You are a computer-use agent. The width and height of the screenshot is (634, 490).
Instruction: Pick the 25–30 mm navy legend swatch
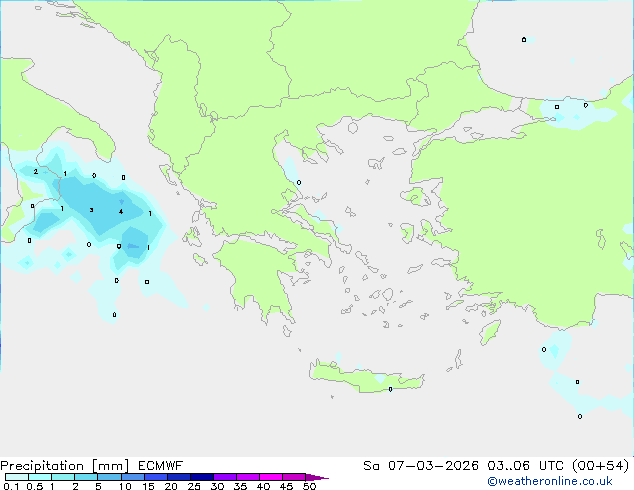(x=202, y=477)
